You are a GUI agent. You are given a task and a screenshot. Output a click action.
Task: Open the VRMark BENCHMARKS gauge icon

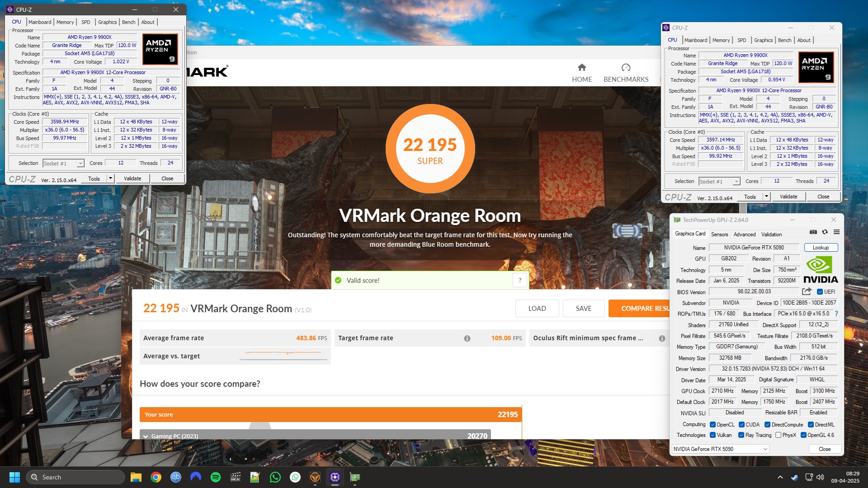click(x=626, y=67)
